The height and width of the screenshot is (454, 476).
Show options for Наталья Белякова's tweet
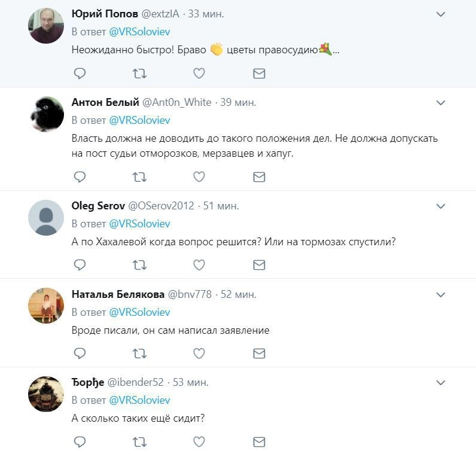[441, 295]
